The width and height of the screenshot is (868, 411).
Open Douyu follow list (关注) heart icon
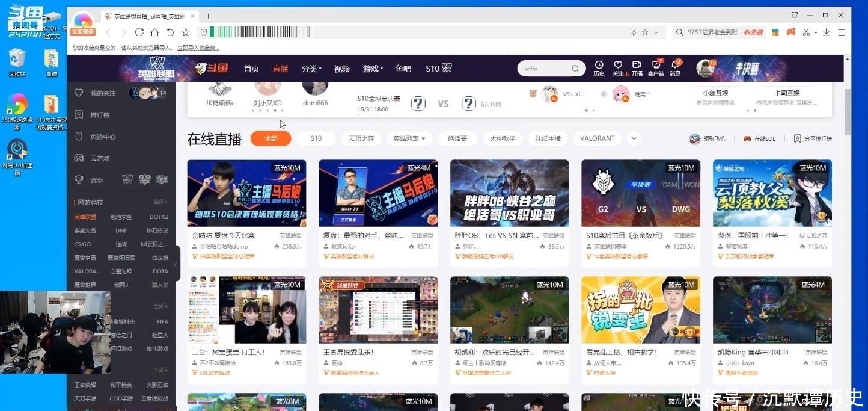point(618,68)
